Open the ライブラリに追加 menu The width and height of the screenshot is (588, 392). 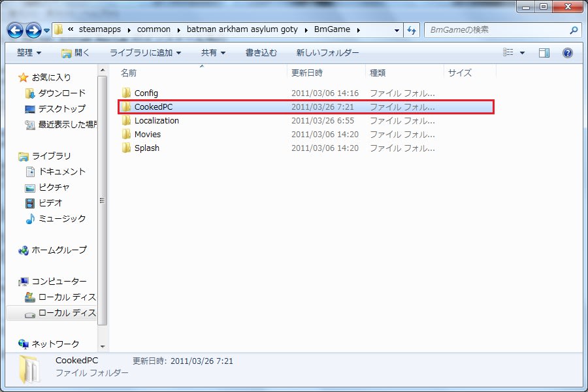pos(146,53)
